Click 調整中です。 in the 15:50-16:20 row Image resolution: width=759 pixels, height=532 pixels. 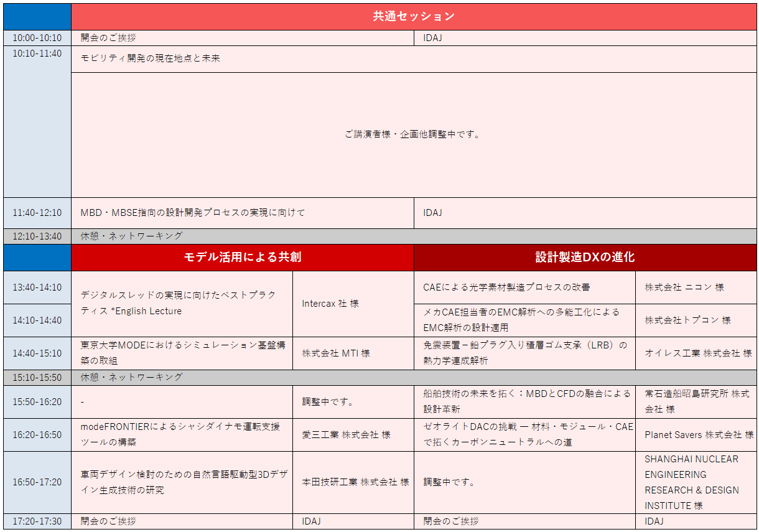tap(353, 402)
